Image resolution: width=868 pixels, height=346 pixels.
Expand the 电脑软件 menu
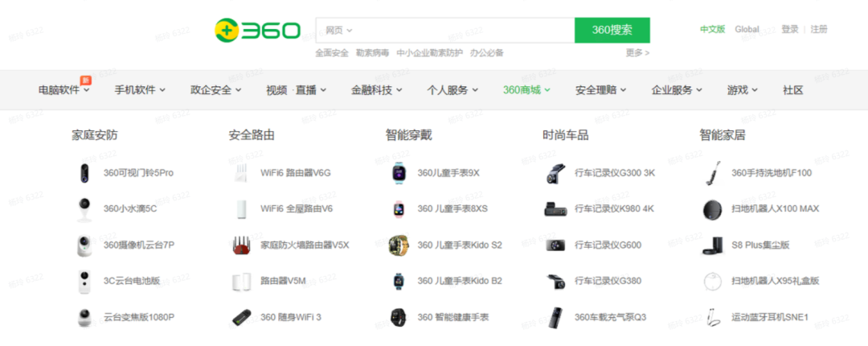point(64,90)
